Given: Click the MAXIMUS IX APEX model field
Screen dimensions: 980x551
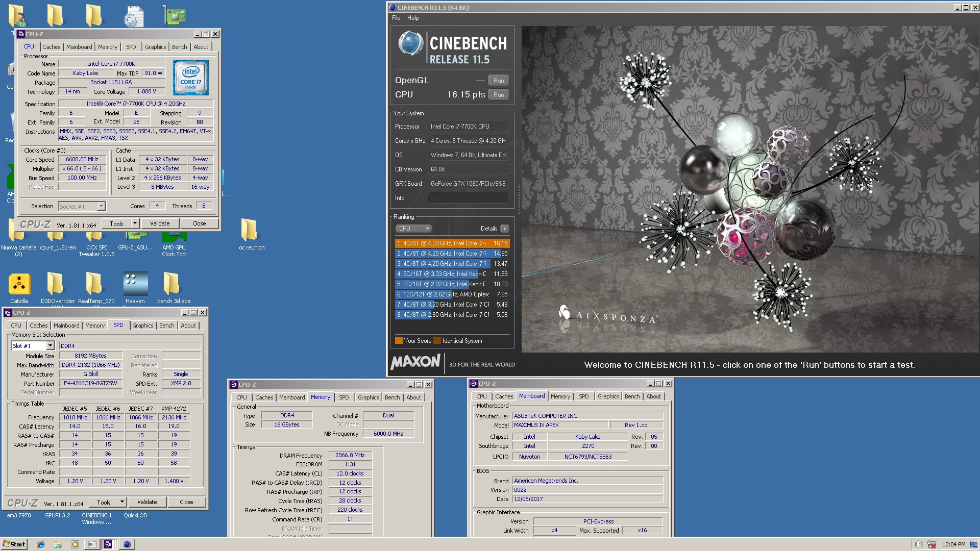Looking at the screenshot, I should [x=560, y=425].
